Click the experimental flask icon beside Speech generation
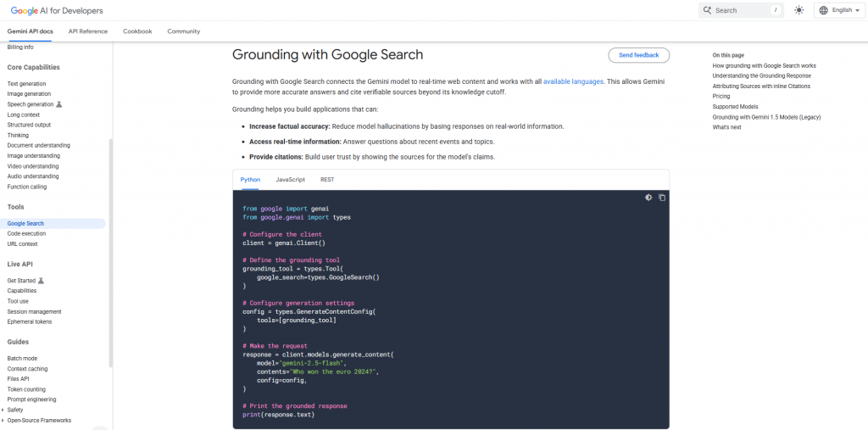Screen dimensions: 868x430 [59, 104]
